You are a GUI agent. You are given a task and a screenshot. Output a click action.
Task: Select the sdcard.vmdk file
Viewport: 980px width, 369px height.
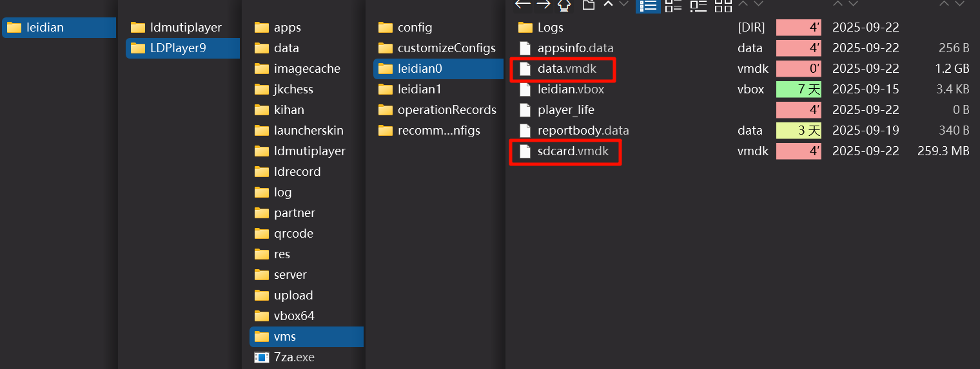tap(573, 151)
